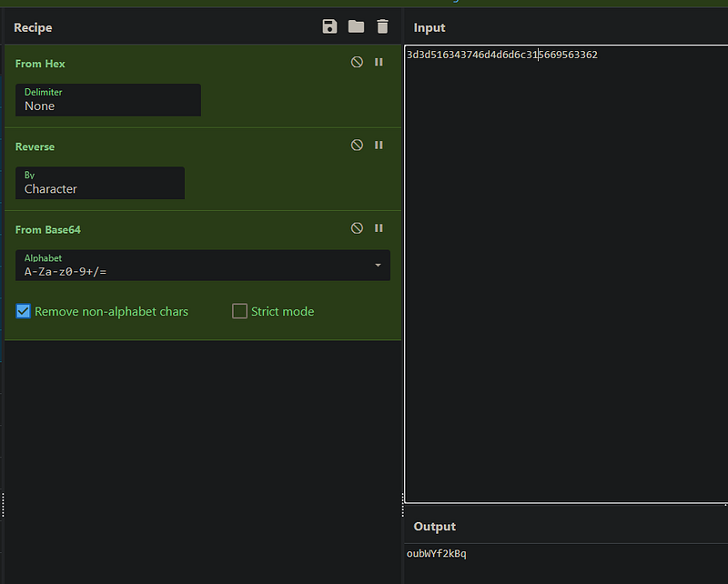Click the Output panel heading
This screenshot has height=584, width=728.
(x=435, y=527)
